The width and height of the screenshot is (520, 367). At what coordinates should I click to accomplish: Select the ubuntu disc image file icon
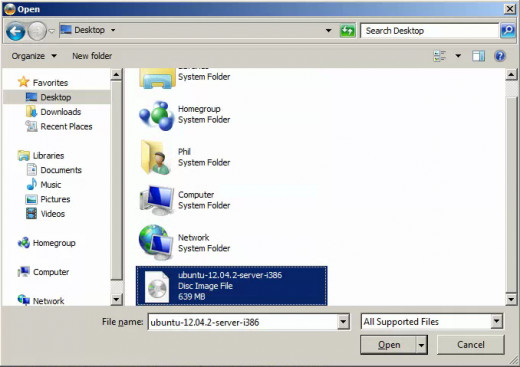coord(157,287)
